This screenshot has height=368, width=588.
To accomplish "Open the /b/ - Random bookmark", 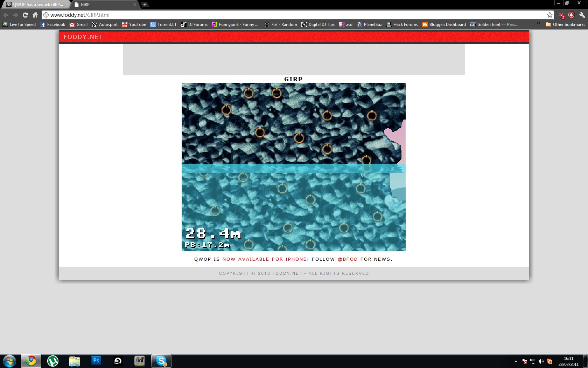I will [x=281, y=25].
